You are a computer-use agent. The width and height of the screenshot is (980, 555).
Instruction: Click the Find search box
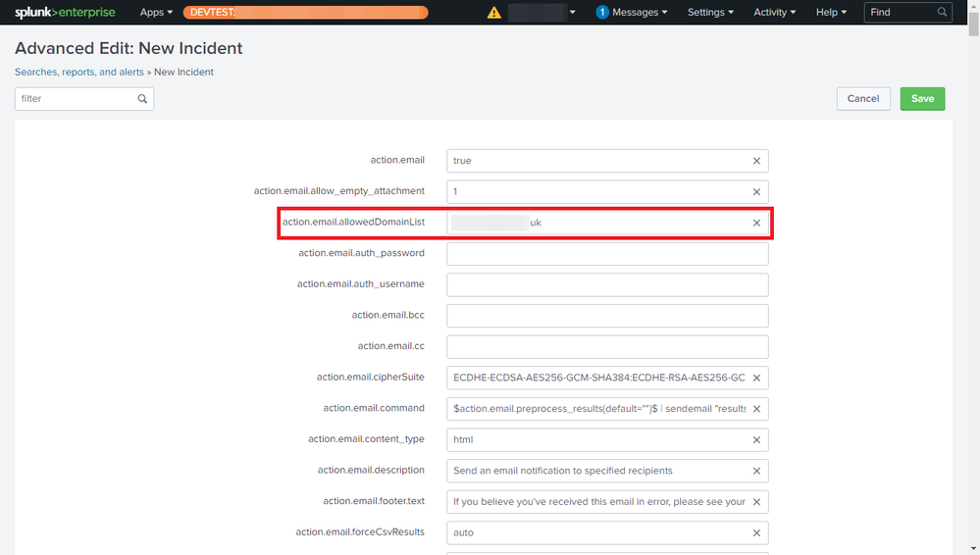901,13
